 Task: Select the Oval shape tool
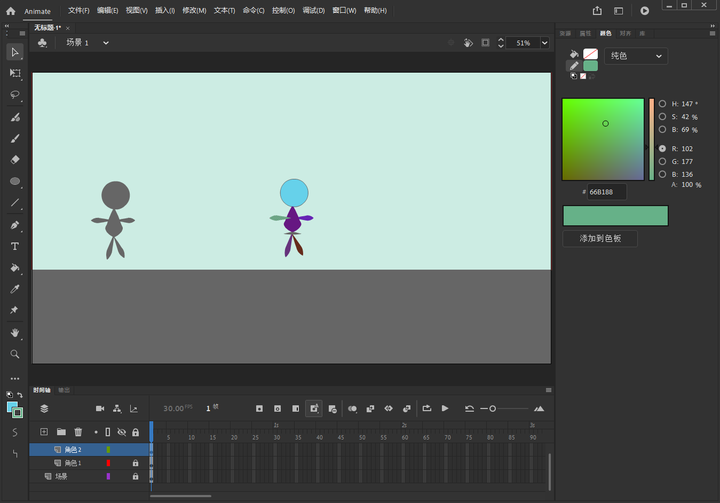15,181
